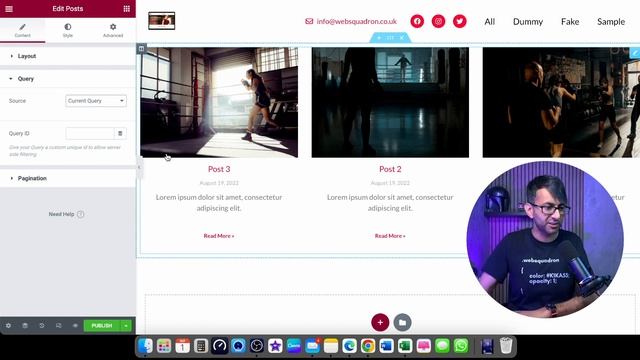Image resolution: width=640 pixels, height=360 pixels.
Task: Open the Post 3 title link
Action: pos(219,169)
